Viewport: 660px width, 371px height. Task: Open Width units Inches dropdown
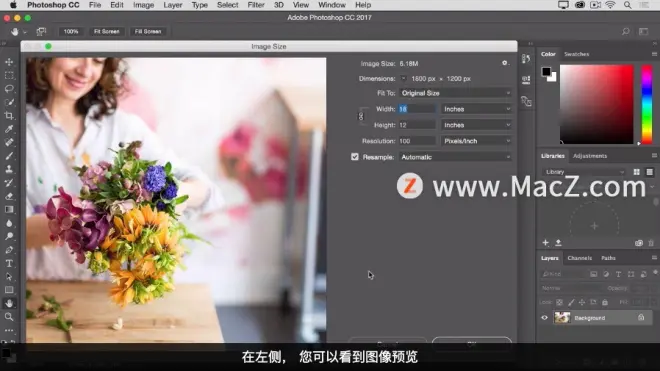pyautogui.click(x=476, y=109)
